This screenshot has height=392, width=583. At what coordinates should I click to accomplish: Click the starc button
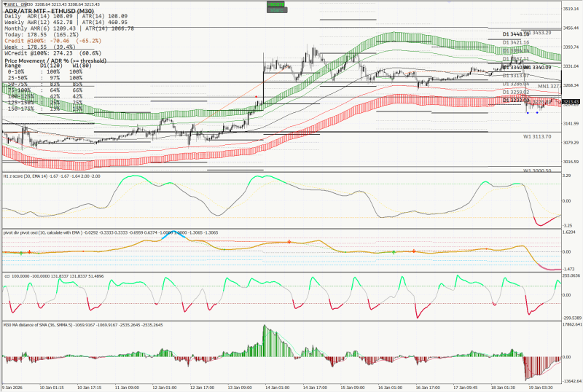coord(277,10)
